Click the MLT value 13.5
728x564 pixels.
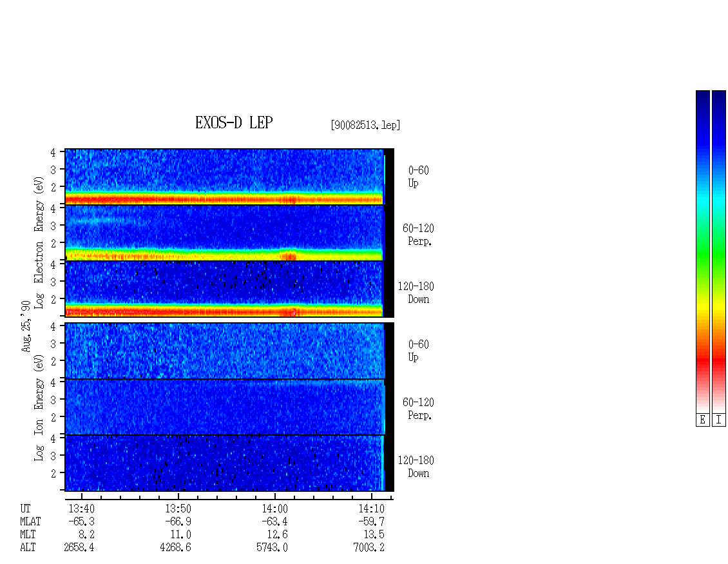[374, 535]
